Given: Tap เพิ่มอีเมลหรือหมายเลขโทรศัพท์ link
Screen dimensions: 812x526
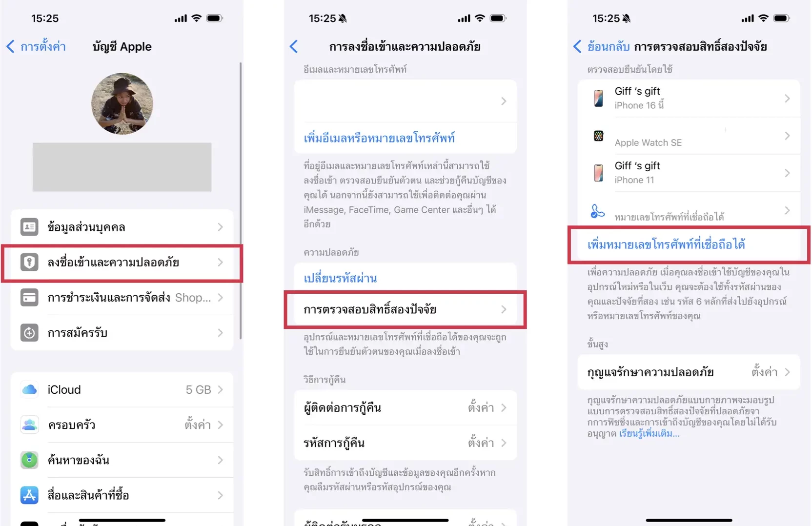Looking at the screenshot, I should 379,138.
